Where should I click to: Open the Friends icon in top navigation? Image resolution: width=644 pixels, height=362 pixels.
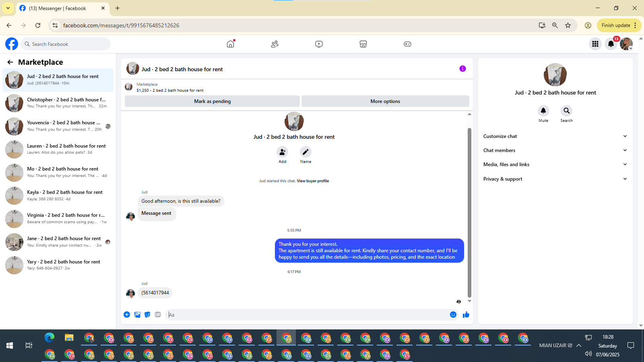pyautogui.click(x=275, y=44)
